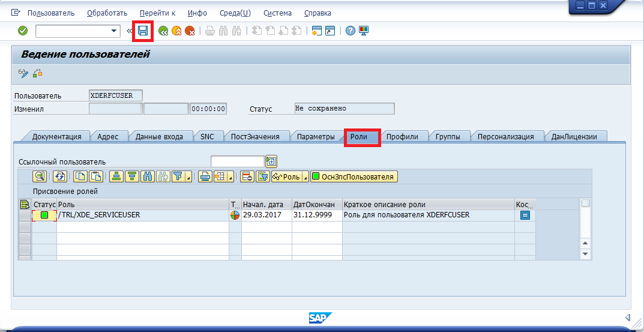This screenshot has width=644, height=332.
Task: Click the Save diskette icon
Action: pyautogui.click(x=143, y=31)
